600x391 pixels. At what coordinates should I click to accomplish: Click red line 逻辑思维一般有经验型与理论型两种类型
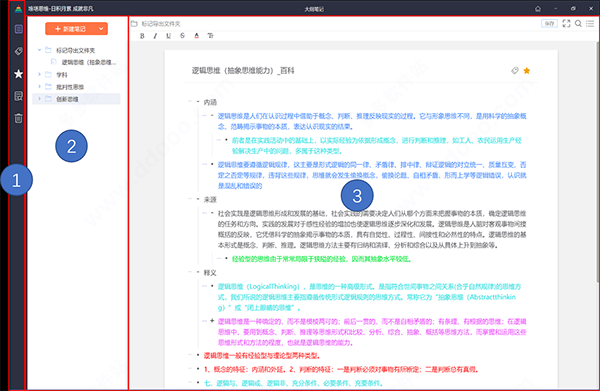262,356
